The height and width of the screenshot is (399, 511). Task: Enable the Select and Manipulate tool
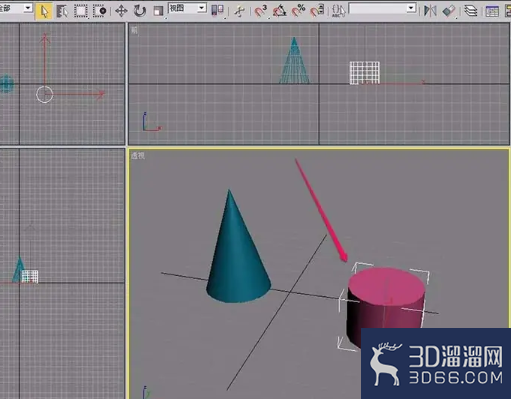(x=239, y=11)
